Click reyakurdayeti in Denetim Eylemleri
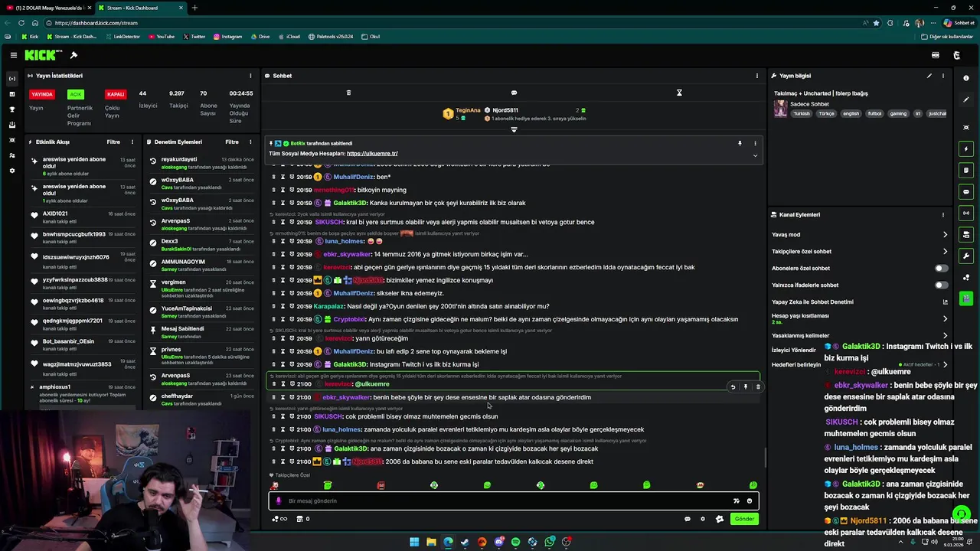This screenshot has height=551, width=980. coord(179,159)
